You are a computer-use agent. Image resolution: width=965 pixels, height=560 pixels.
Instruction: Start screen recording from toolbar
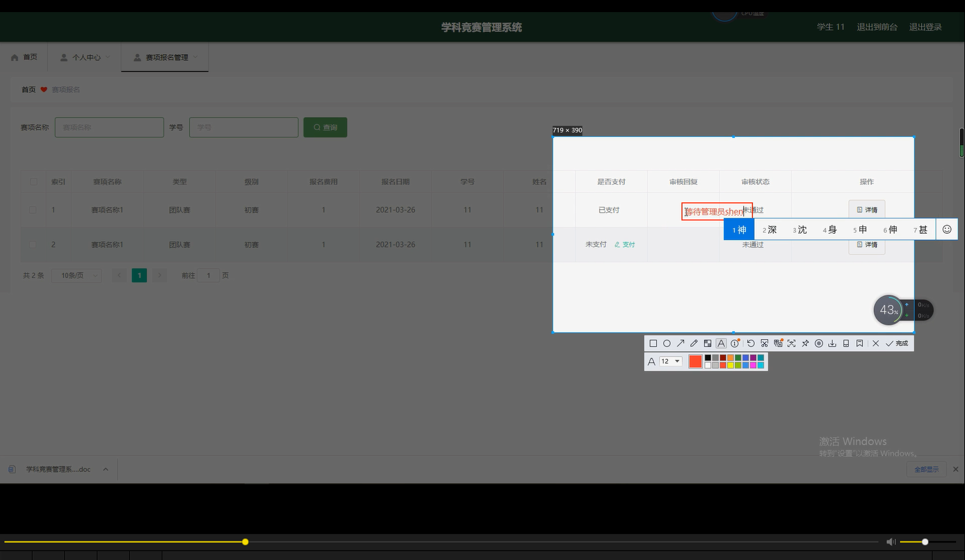(x=819, y=343)
